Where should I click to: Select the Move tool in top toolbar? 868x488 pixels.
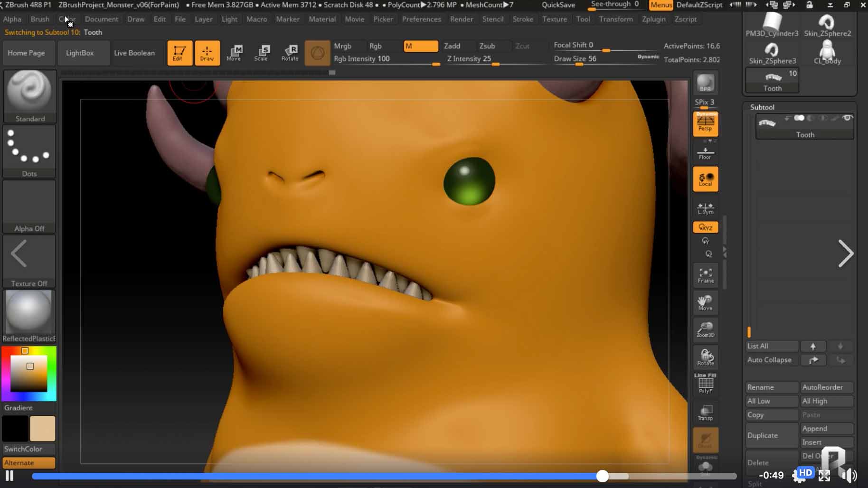[234, 53]
